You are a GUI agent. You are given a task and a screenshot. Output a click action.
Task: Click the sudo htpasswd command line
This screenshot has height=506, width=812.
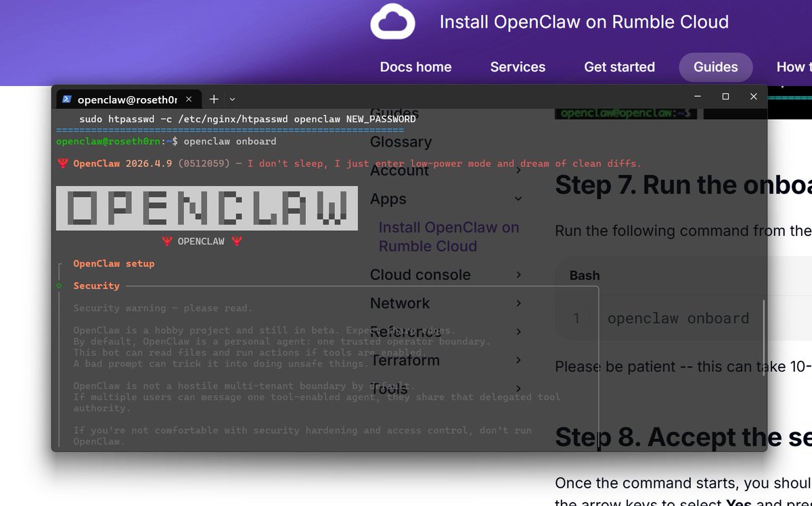click(x=247, y=119)
